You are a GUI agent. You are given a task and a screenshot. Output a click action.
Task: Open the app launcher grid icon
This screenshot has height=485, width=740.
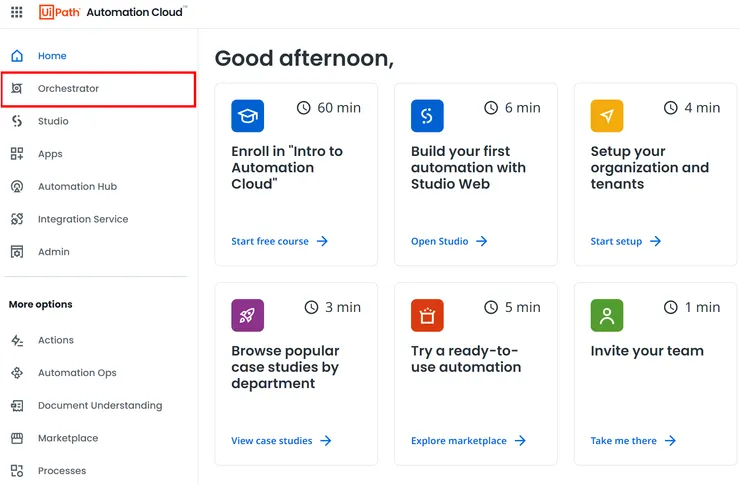(x=17, y=13)
